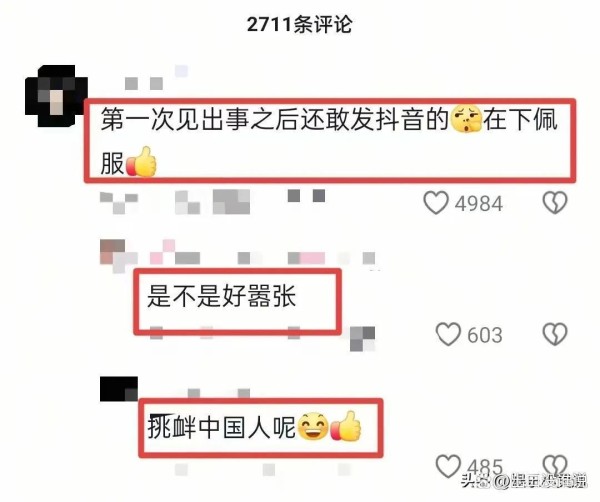Image resolution: width=600 pixels, height=502 pixels.
Task: Tap the grinning emoji in third comment
Action: pos(313,427)
